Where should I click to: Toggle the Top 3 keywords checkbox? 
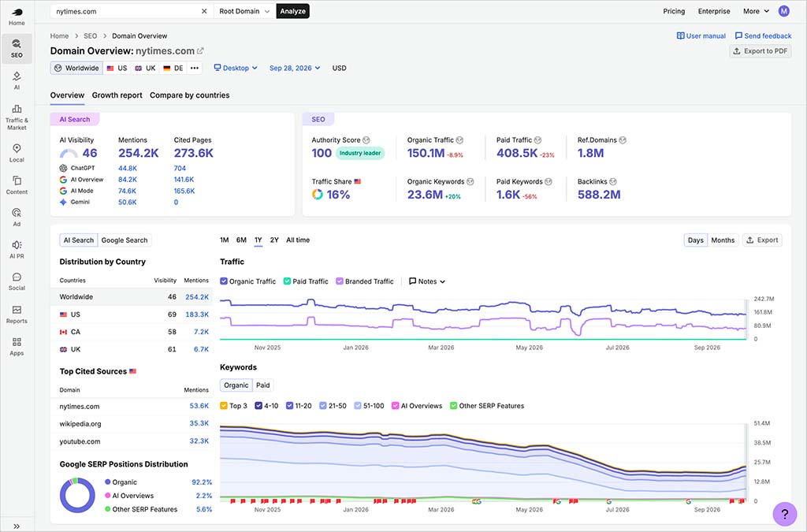click(223, 406)
